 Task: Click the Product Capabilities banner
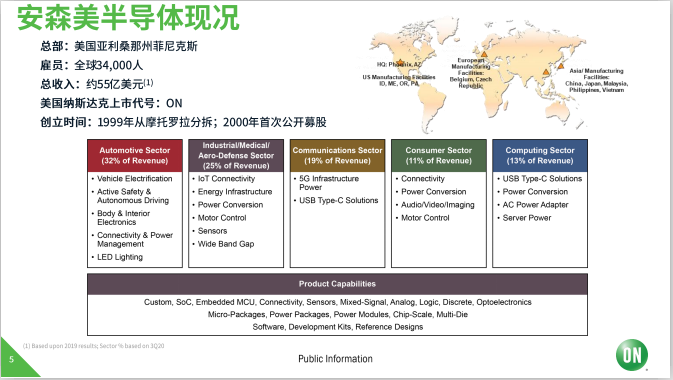tap(337, 284)
